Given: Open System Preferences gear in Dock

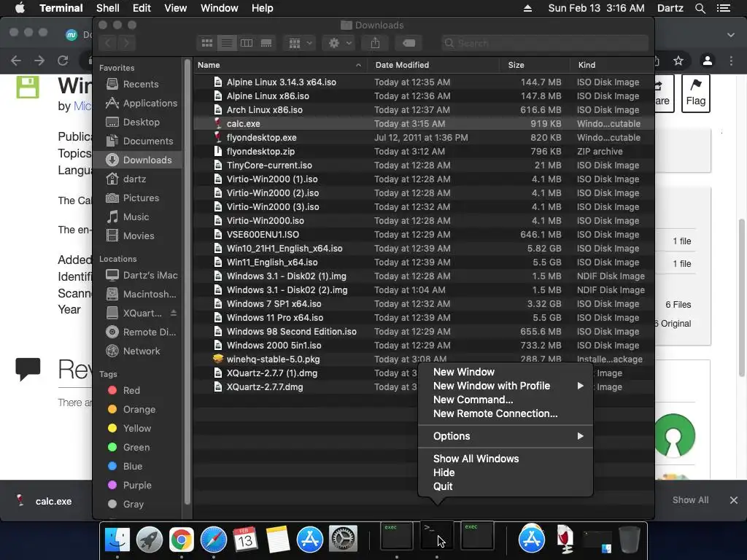Looking at the screenshot, I should click(x=343, y=540).
